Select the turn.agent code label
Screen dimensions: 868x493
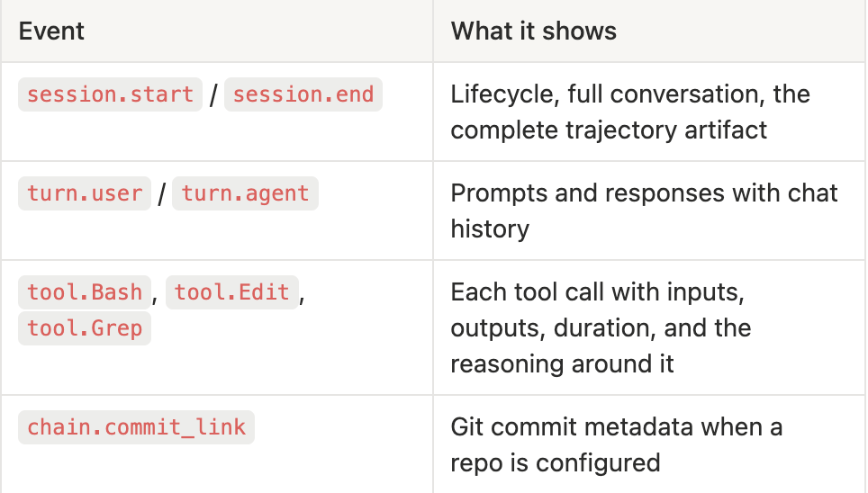click(x=245, y=193)
